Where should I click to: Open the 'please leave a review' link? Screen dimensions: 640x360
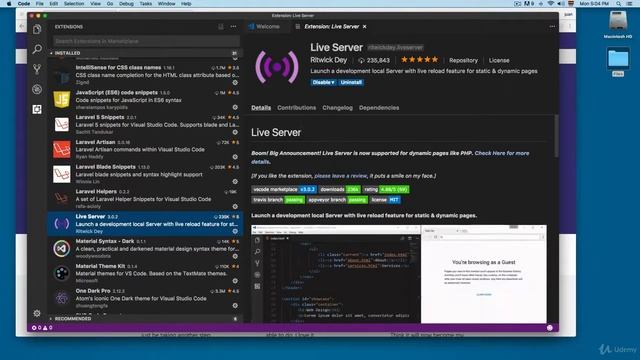tap(341, 176)
